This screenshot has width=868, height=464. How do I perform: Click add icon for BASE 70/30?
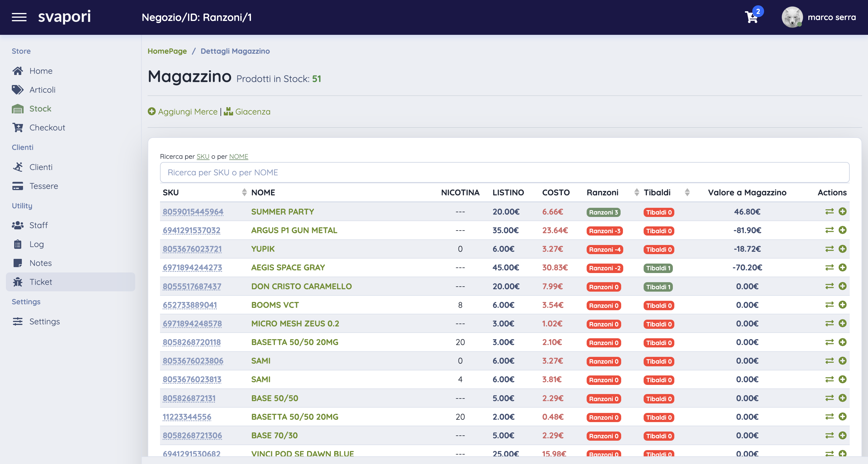click(x=842, y=435)
